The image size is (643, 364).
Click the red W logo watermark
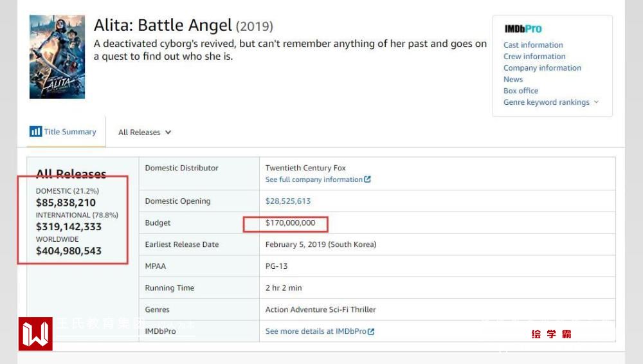(35, 334)
